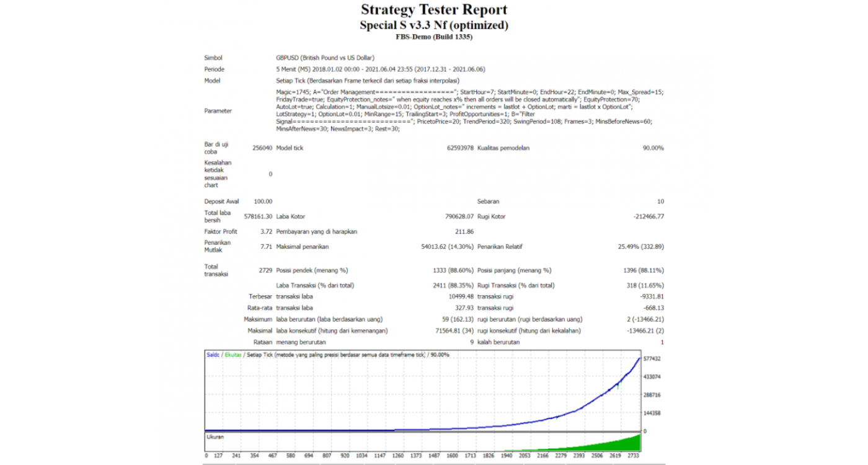This screenshot has width=868, height=465.
Task: Click the Ukuran label in the volume panel
Action: click(215, 436)
